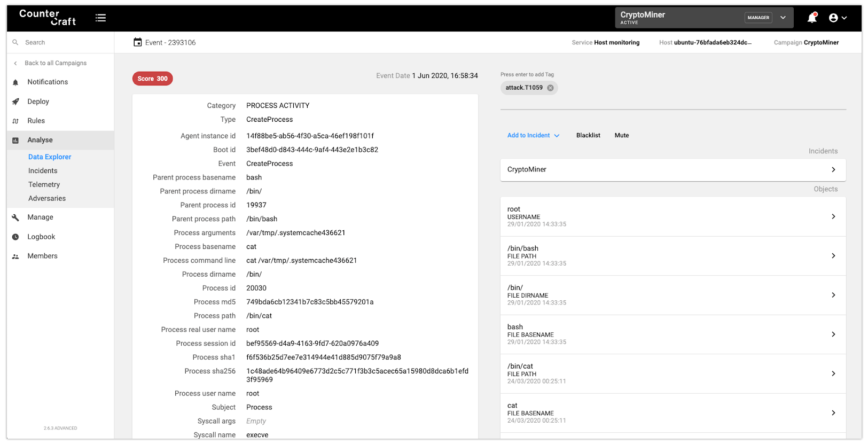This screenshot has height=444, width=868.
Task: Open the user account menu icon
Action: point(838,18)
